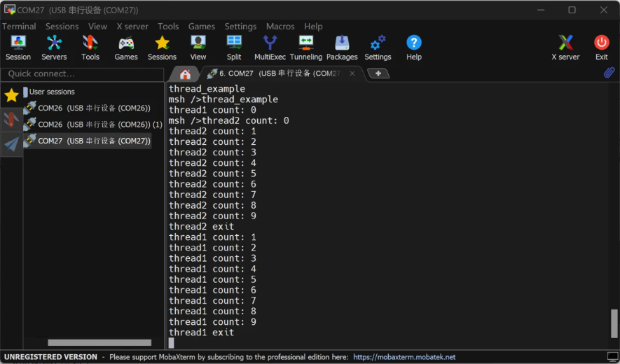Click the 'msh />thread_example' line

223,99
